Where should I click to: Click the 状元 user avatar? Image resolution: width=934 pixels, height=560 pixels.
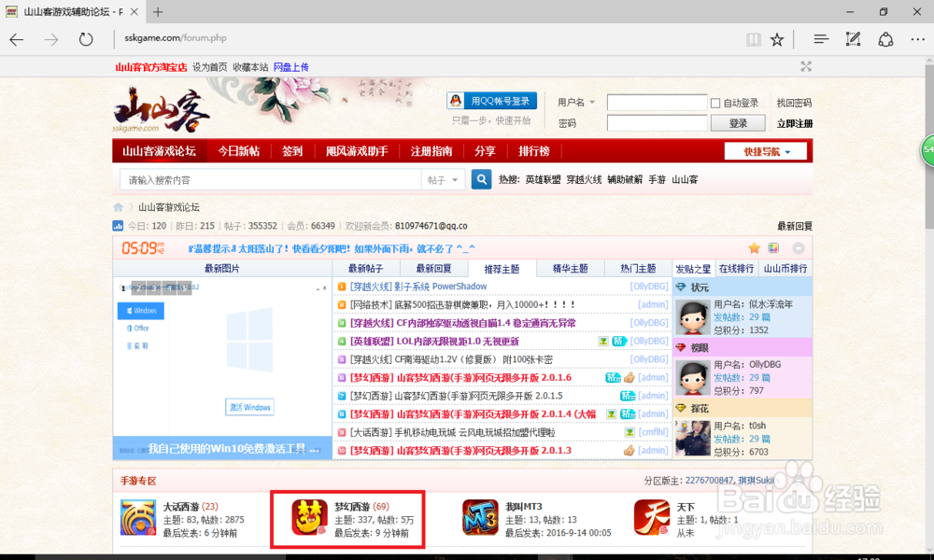[693, 317]
